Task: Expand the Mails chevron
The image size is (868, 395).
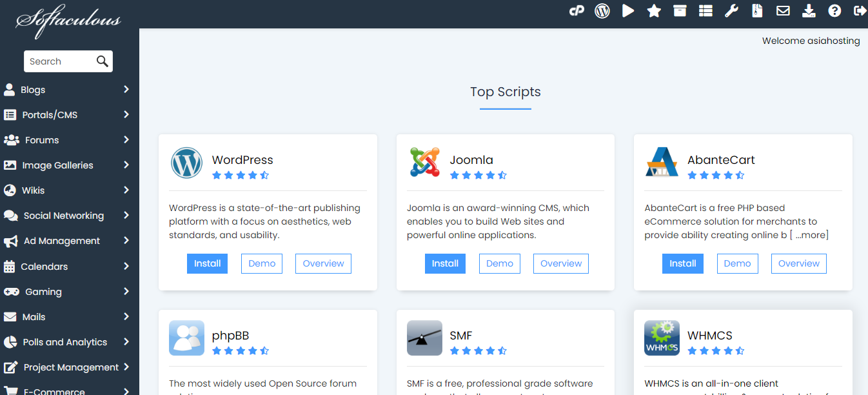Action: [x=126, y=316]
